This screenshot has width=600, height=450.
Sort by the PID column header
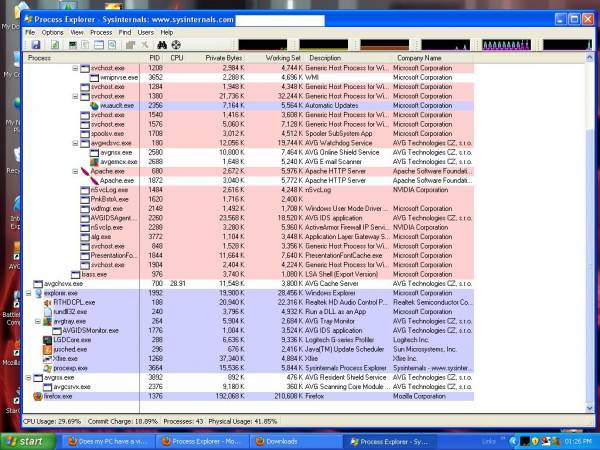coord(152,58)
